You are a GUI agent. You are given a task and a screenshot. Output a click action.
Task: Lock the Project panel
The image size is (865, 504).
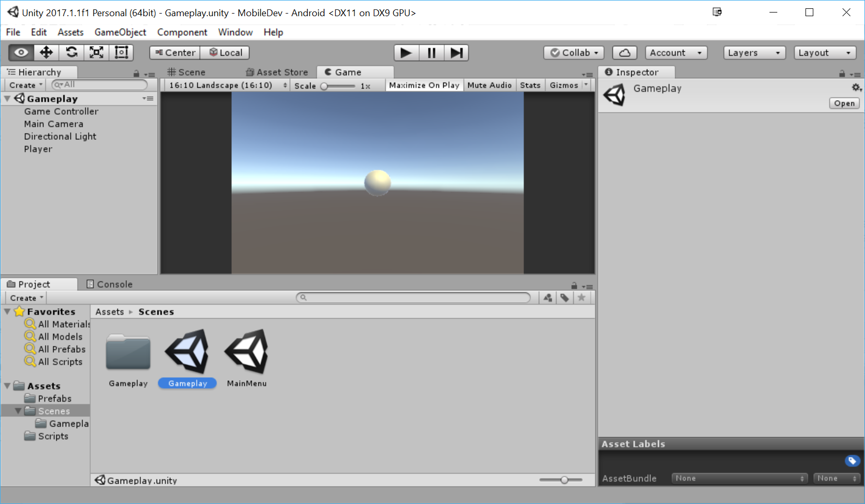[x=574, y=286]
